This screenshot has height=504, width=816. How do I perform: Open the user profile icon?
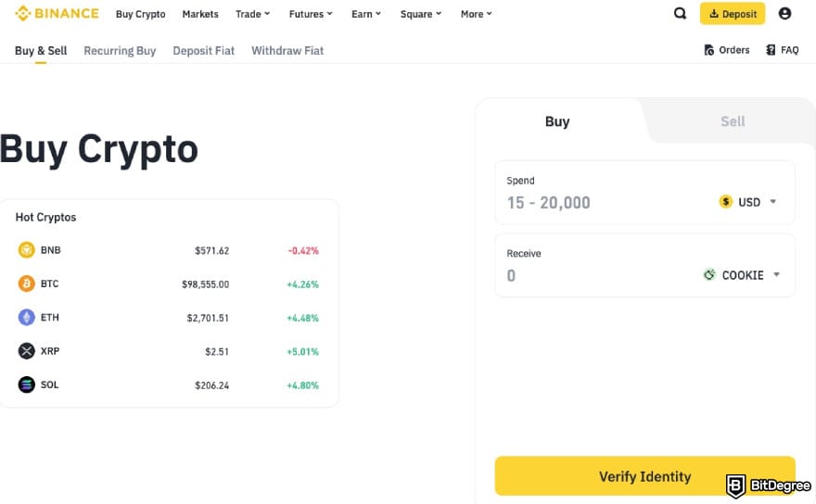pyautogui.click(x=784, y=14)
